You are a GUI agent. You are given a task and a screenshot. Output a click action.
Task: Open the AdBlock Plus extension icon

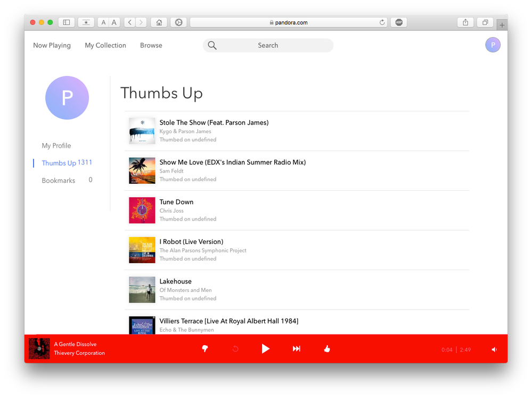click(x=398, y=22)
